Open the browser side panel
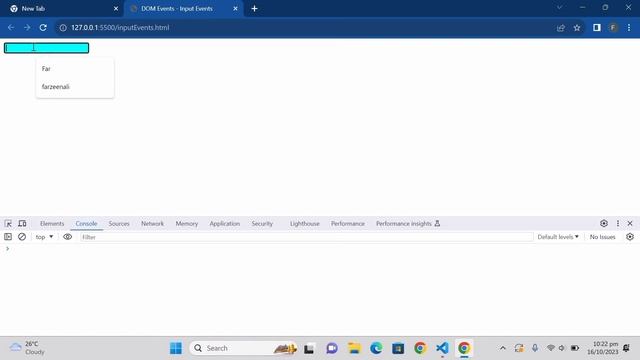 coord(597,27)
